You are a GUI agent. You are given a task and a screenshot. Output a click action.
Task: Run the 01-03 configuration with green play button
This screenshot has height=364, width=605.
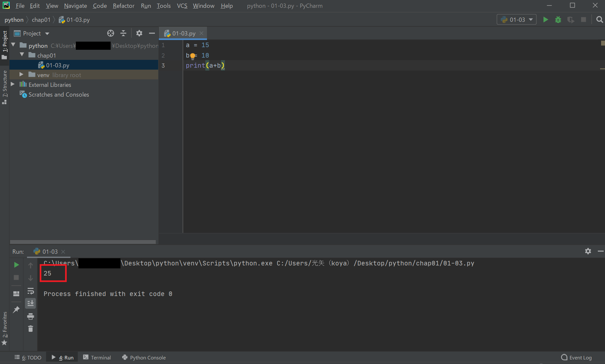(545, 20)
